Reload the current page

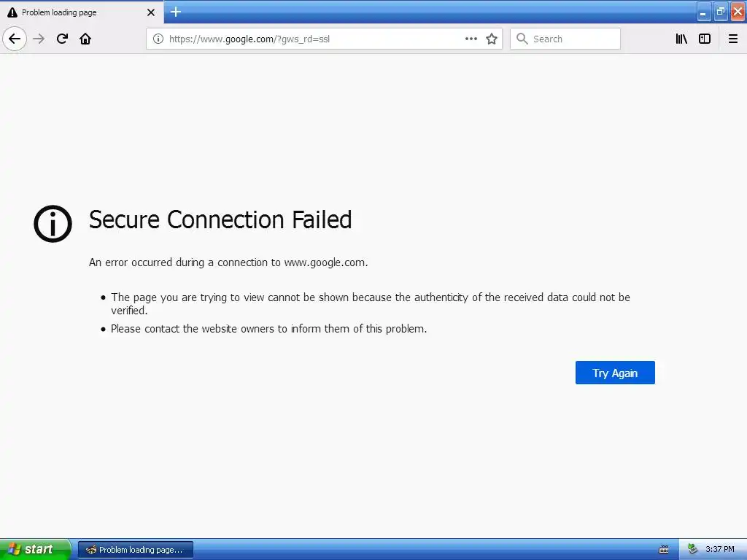click(62, 39)
